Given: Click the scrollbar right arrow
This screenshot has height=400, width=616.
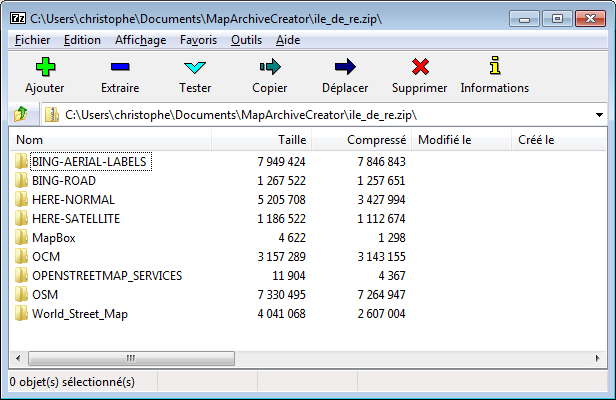Looking at the screenshot, I should tap(598, 358).
